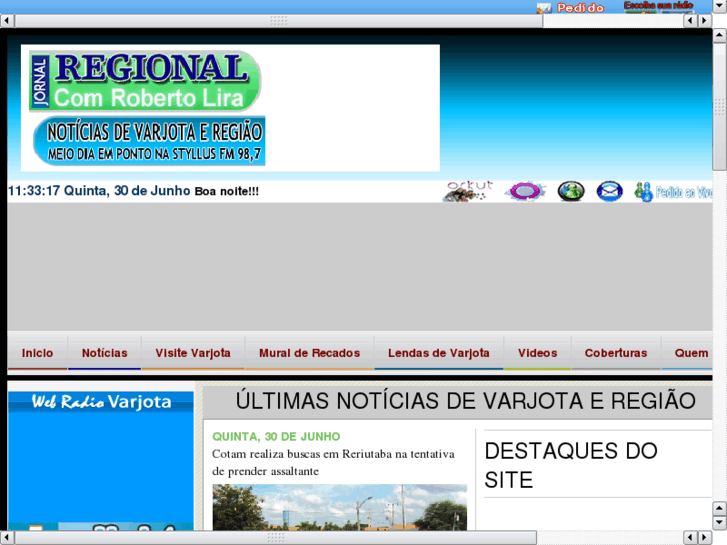The height and width of the screenshot is (545, 727).
Task: Click the green Quinta, 30 de Junho date
Action: tap(276, 436)
